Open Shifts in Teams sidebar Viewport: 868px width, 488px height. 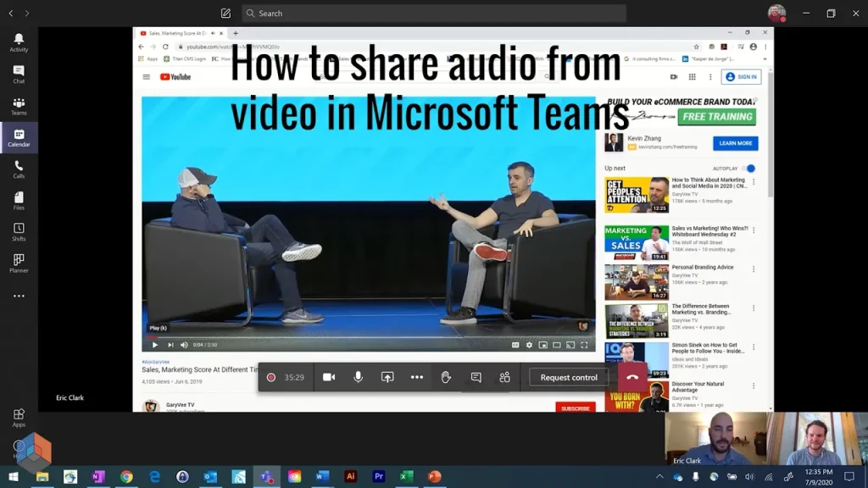19,232
